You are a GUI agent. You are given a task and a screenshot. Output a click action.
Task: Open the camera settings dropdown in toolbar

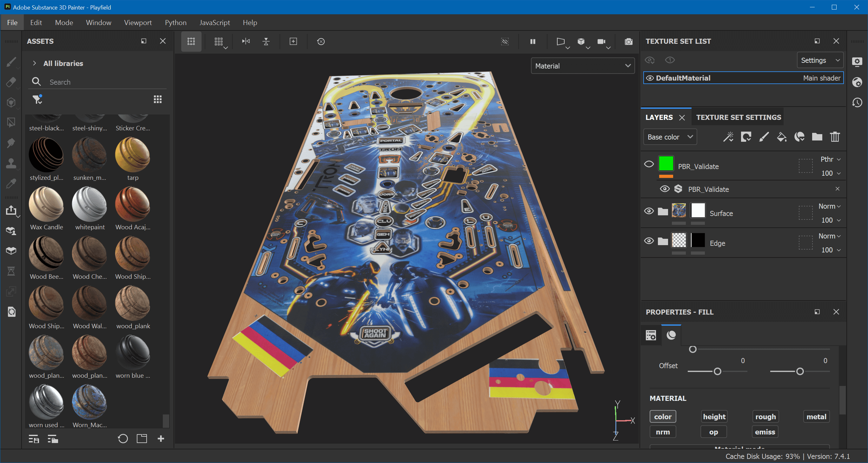[x=604, y=42]
